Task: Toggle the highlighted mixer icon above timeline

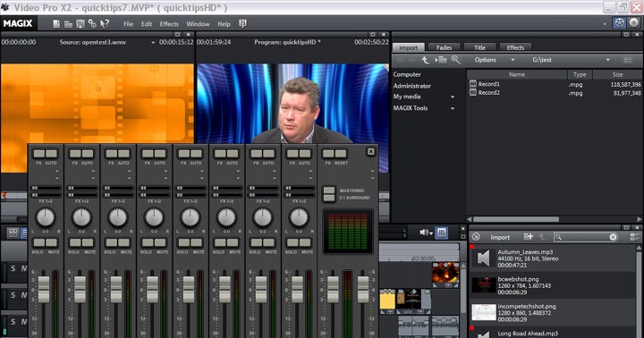Action: coord(442,232)
